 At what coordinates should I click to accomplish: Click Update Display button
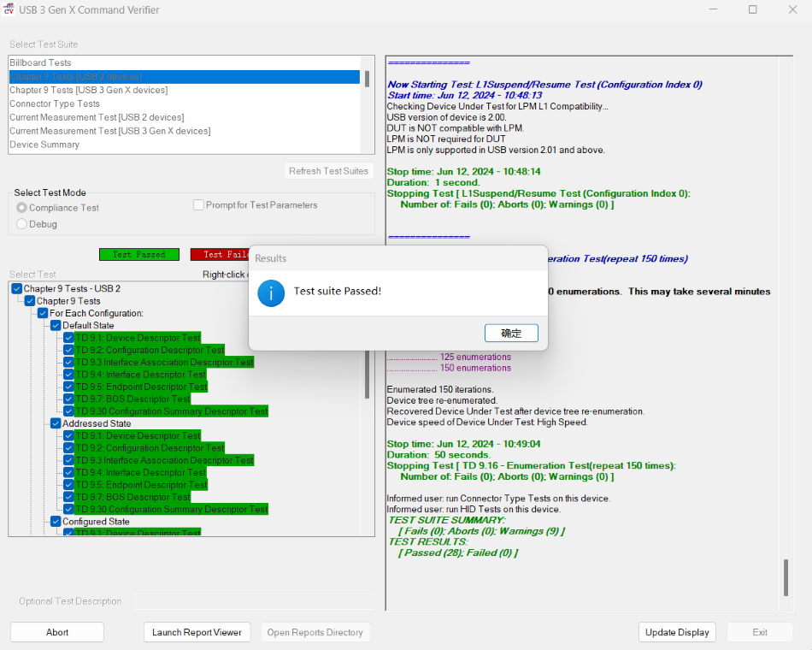coord(677,632)
